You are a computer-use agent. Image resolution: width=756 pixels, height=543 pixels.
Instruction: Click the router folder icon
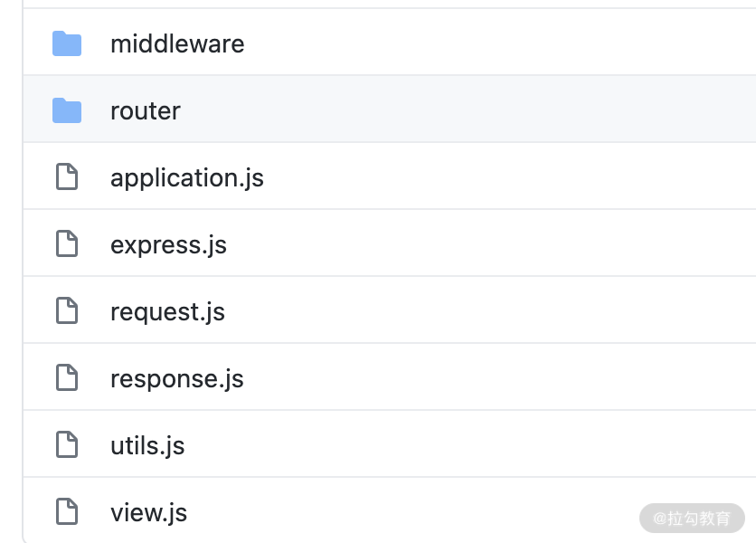pos(67,110)
